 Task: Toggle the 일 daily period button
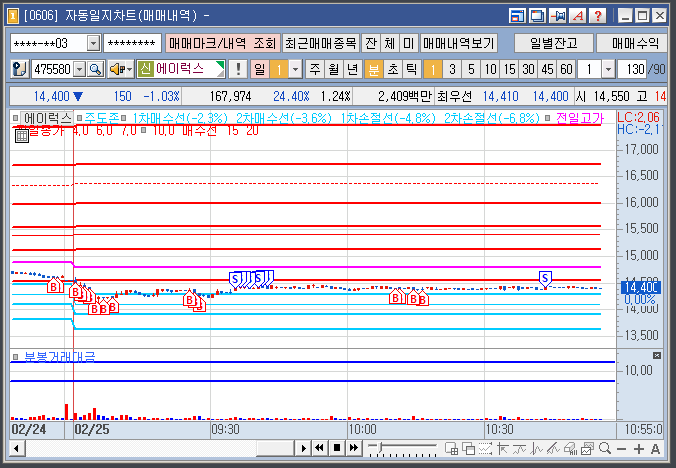click(x=260, y=69)
